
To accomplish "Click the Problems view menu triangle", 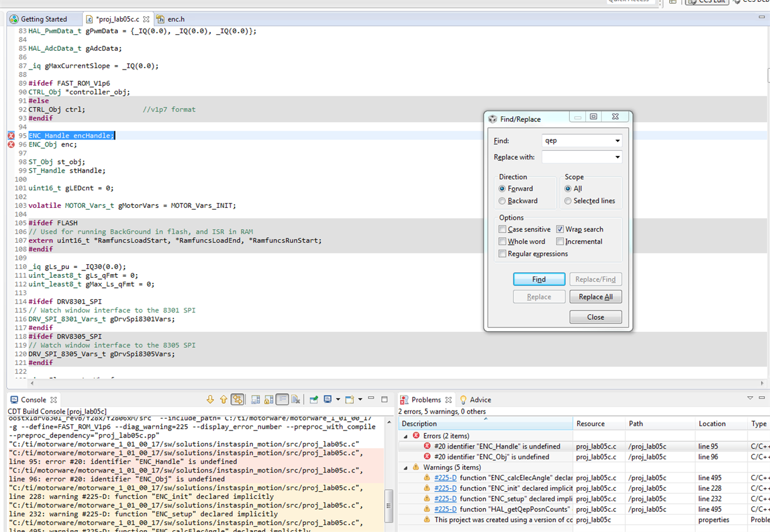I will point(749,399).
